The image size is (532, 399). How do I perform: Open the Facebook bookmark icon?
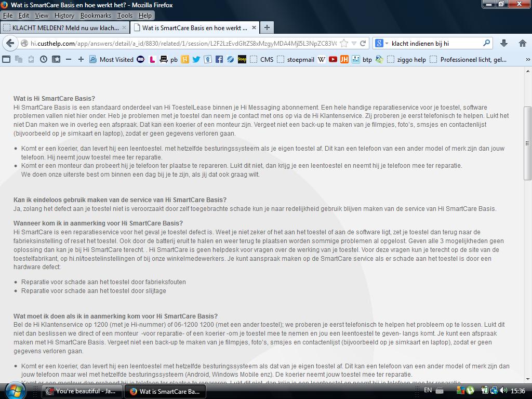(x=219, y=59)
